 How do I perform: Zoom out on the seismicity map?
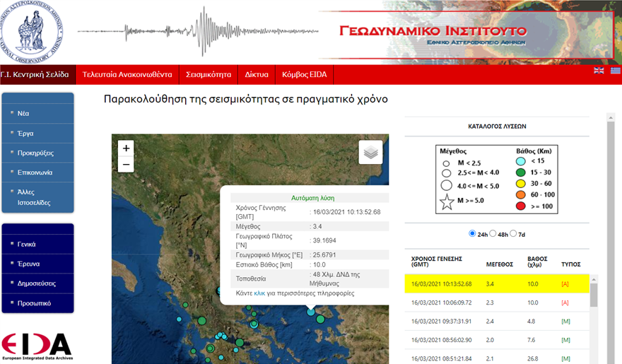tap(126, 165)
